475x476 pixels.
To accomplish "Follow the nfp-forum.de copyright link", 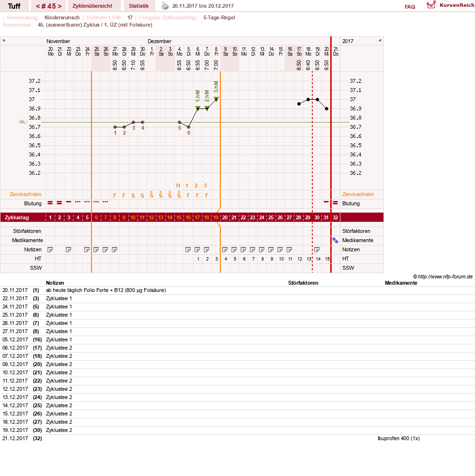I will [443, 276].
